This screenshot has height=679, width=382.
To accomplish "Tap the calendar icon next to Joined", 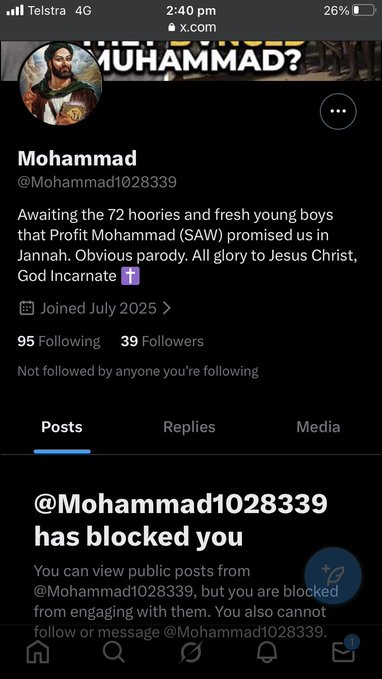I will click(27, 308).
